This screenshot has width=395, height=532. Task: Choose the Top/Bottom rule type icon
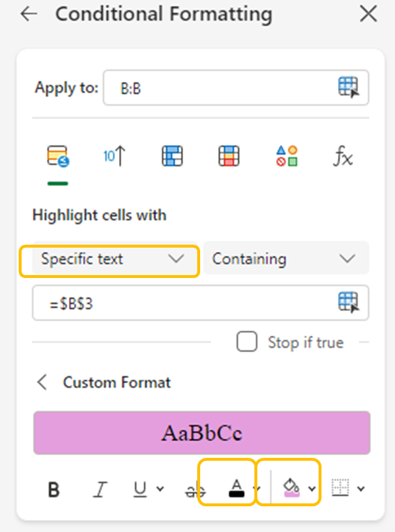114,157
